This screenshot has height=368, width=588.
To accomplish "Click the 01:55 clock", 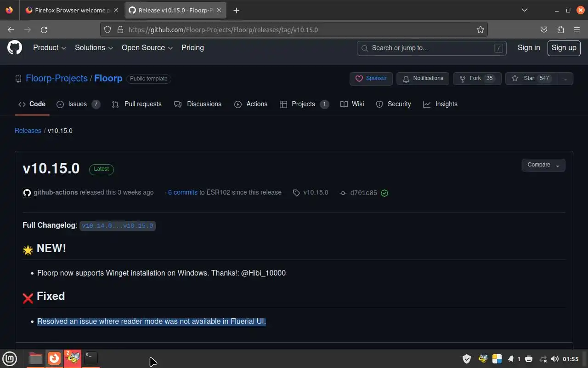I will pos(571,359).
